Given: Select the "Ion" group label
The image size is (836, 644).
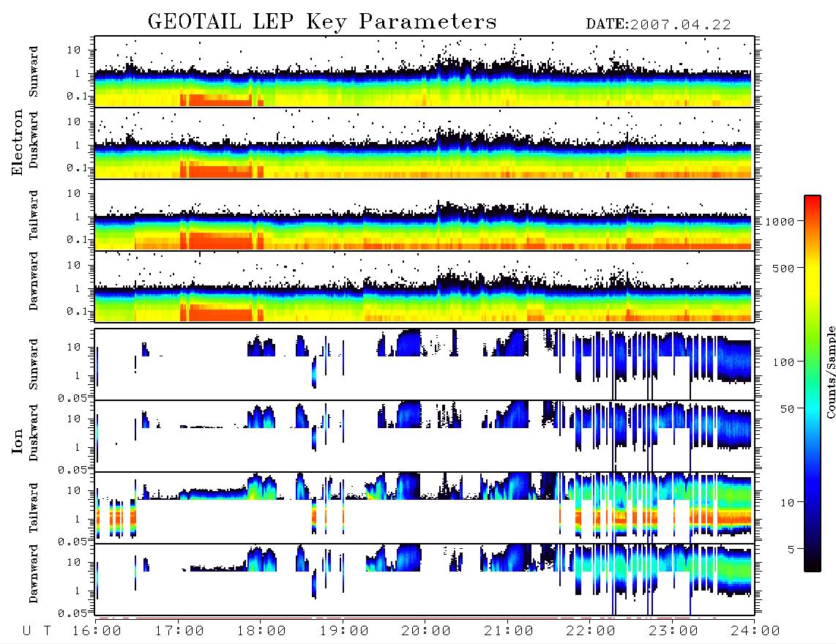Looking at the screenshot, I should click(18, 442).
